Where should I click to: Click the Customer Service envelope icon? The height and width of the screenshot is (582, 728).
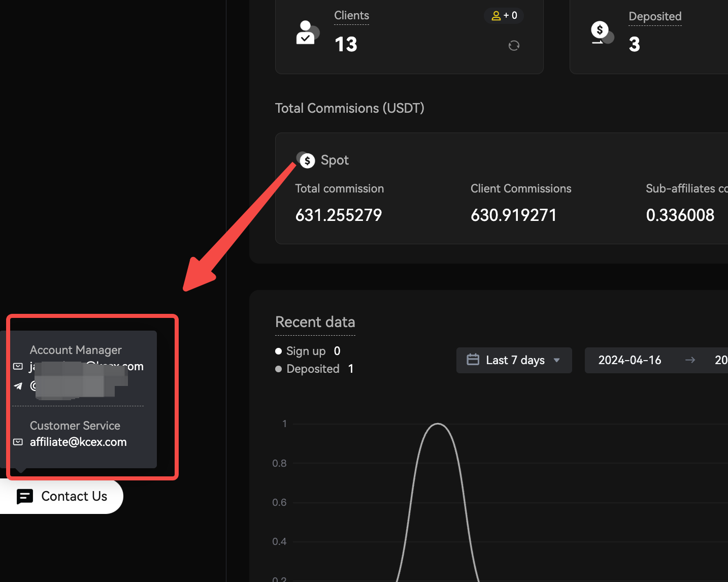tap(18, 442)
